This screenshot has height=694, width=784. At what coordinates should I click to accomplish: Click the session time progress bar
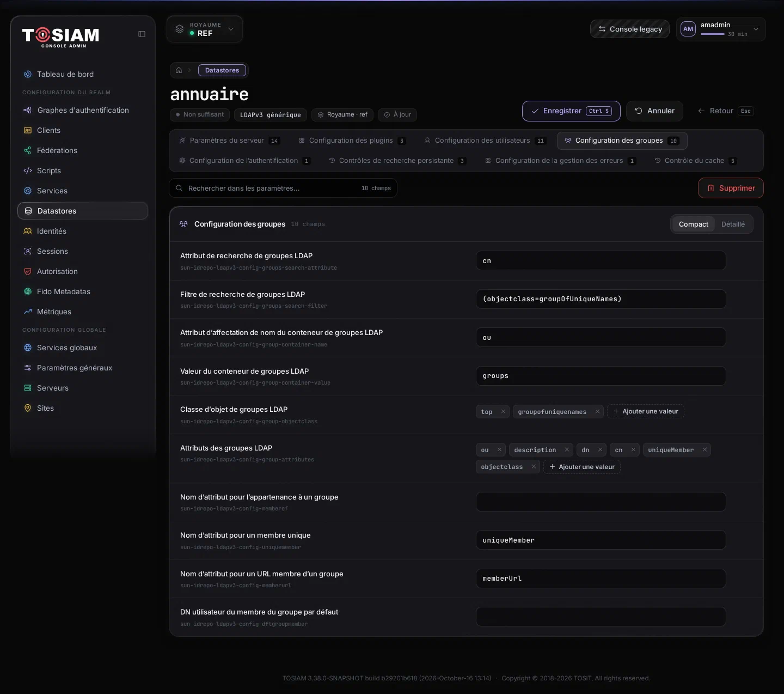(712, 34)
